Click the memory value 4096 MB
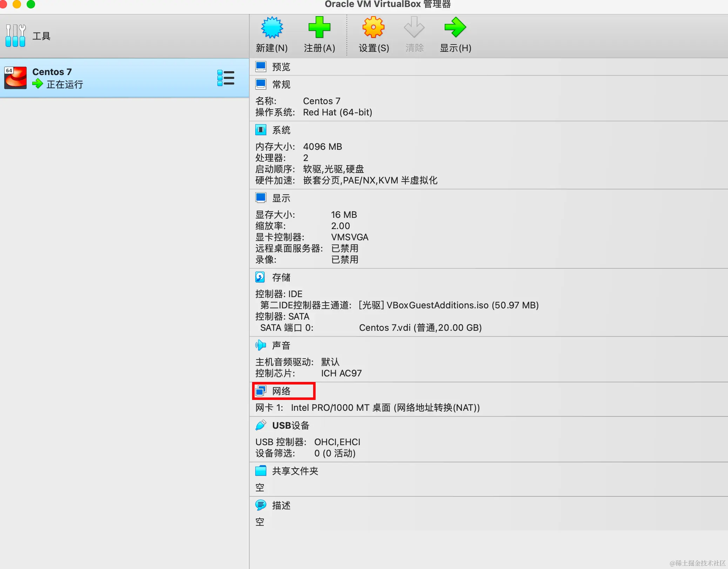Viewport: 728px width, 569px height. coord(323,147)
